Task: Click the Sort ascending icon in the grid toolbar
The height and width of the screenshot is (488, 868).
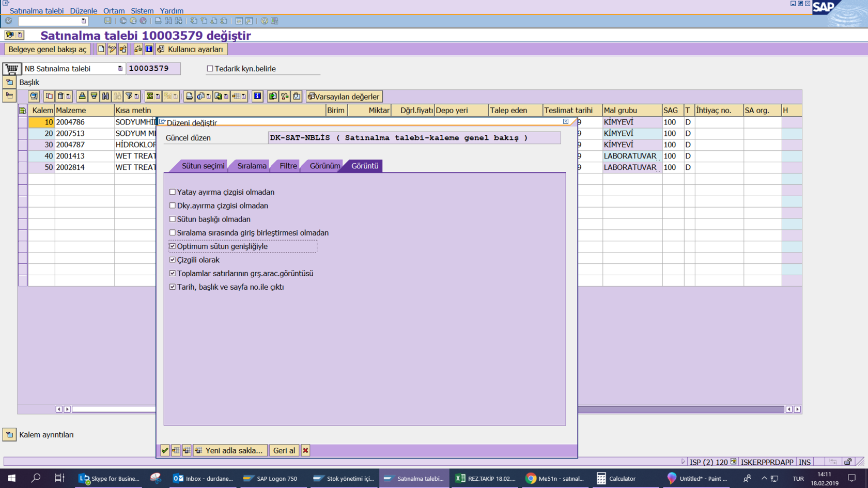Action: pyautogui.click(x=82, y=96)
